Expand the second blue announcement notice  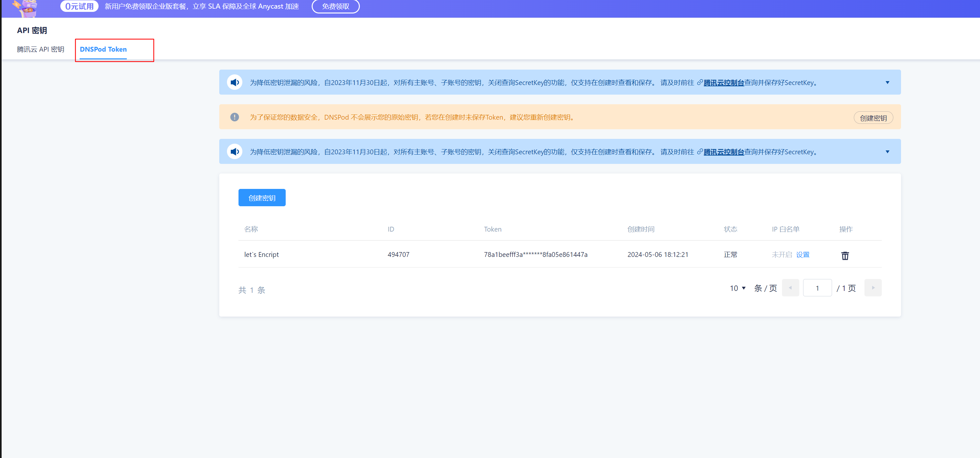[887, 152]
